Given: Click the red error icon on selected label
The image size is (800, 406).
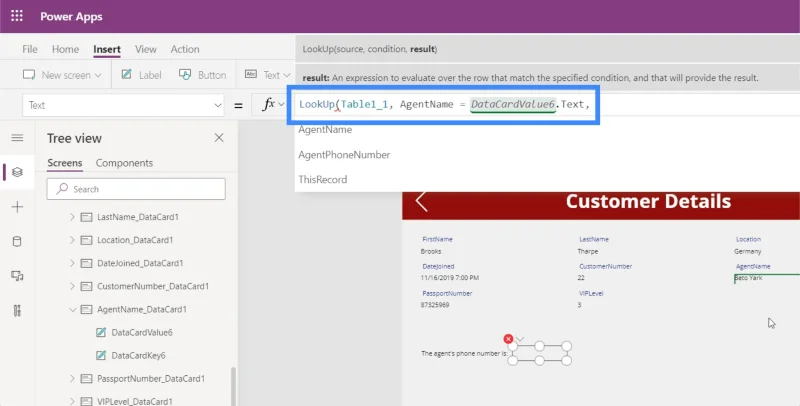Looking at the screenshot, I should point(508,339).
